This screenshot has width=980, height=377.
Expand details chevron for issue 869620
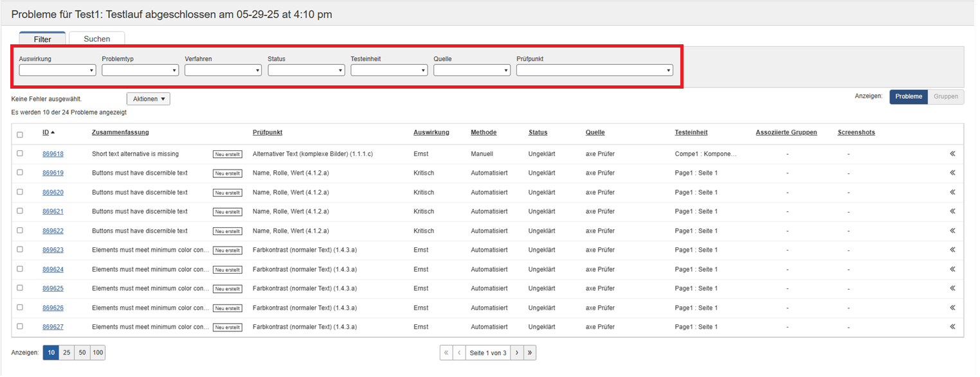[x=952, y=192]
